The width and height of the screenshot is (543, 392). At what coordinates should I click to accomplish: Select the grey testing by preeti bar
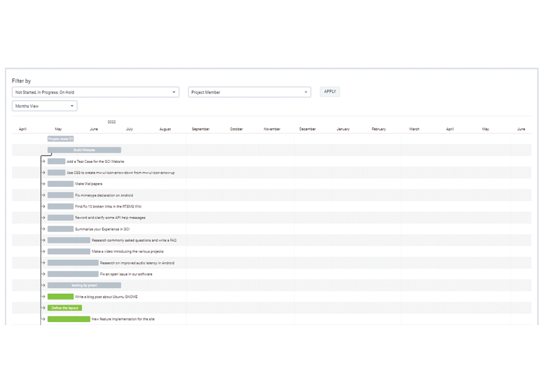pyautogui.click(x=84, y=285)
